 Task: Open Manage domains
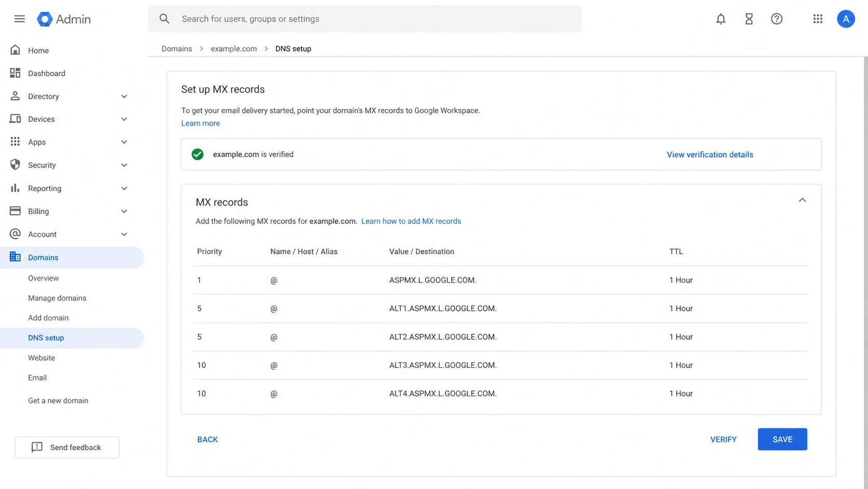[57, 298]
